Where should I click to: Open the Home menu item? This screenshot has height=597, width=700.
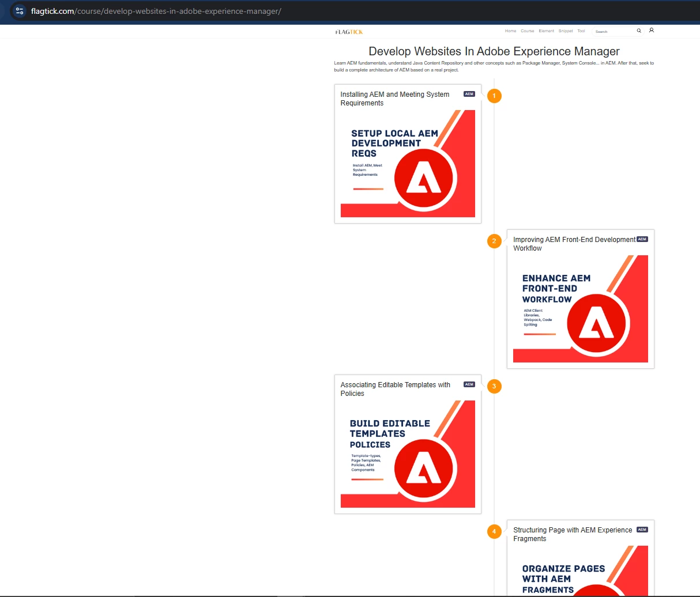tap(510, 31)
